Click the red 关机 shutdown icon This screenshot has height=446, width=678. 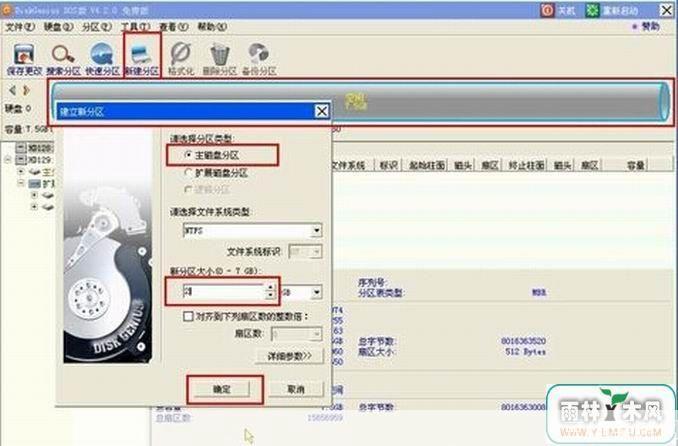[547, 10]
